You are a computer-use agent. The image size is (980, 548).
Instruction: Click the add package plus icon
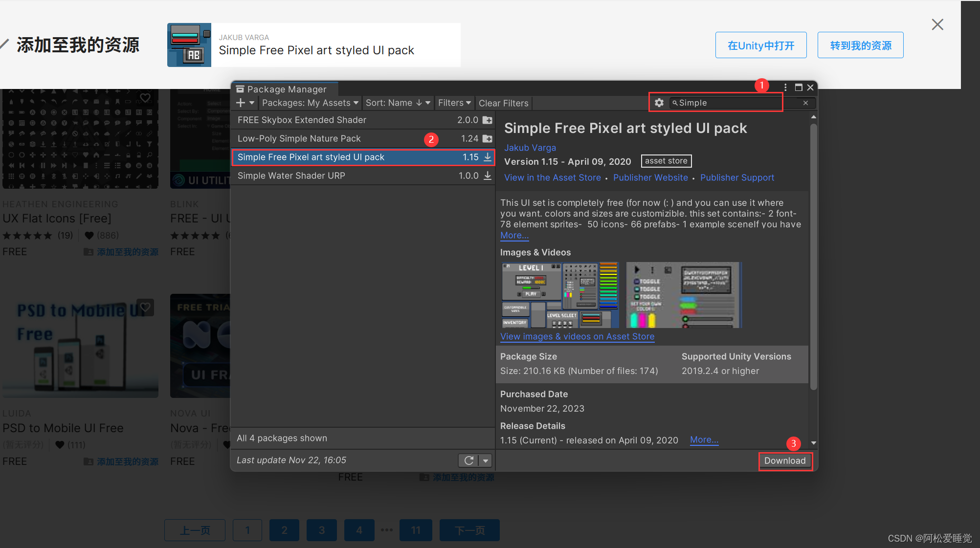tap(241, 103)
